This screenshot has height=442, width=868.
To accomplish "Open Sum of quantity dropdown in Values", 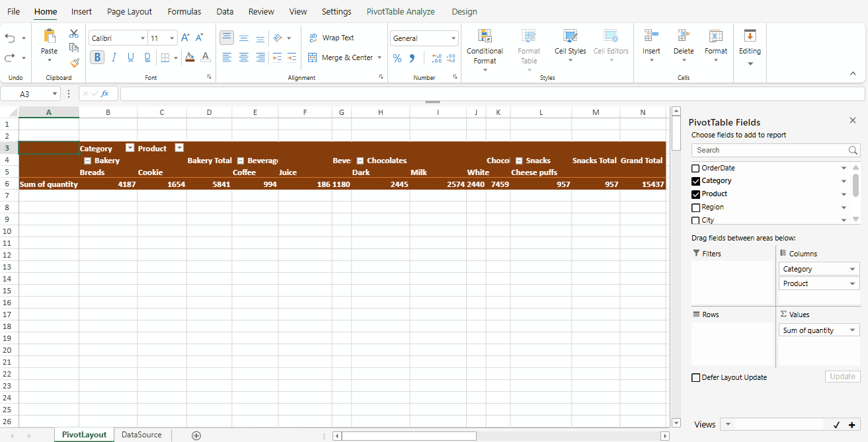I will click(x=853, y=330).
